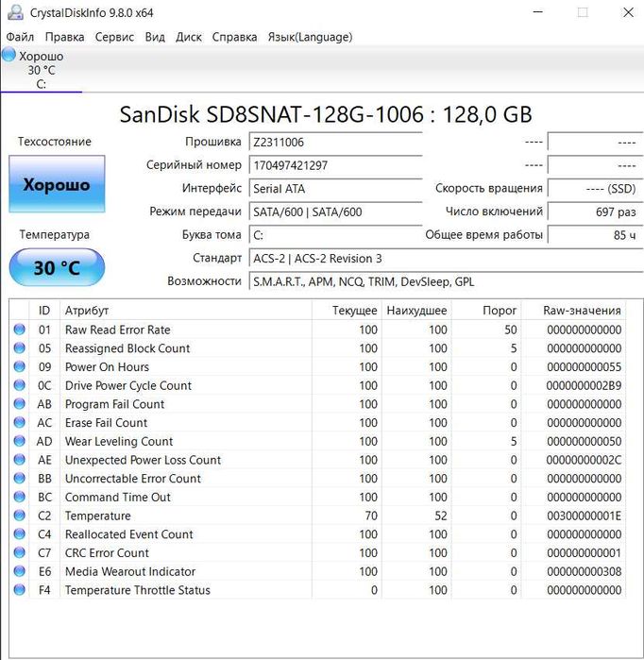The image size is (644, 660).
Task: Click the rotation speed field ---- (SSD)
Action: 595,188
